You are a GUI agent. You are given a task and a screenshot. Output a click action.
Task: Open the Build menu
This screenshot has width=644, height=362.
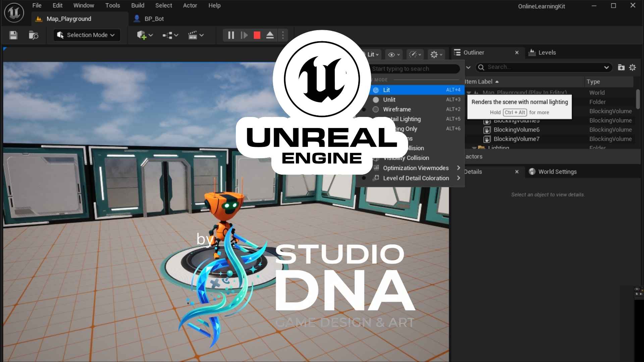coord(138,5)
